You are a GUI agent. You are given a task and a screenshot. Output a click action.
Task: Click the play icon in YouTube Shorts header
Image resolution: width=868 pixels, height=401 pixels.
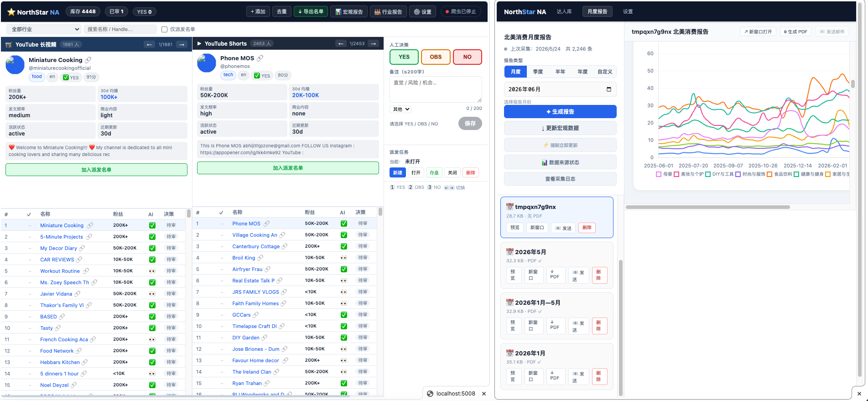tap(199, 44)
